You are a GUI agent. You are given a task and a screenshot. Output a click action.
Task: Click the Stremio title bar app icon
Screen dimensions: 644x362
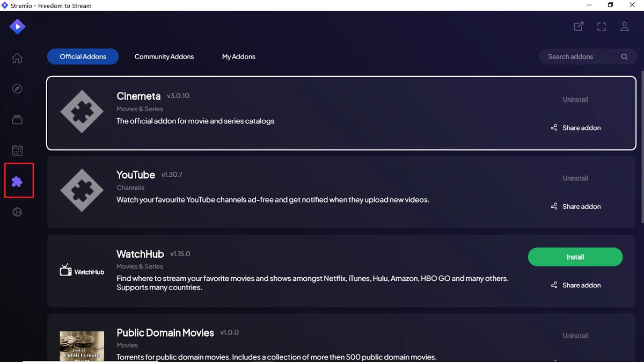(5, 5)
